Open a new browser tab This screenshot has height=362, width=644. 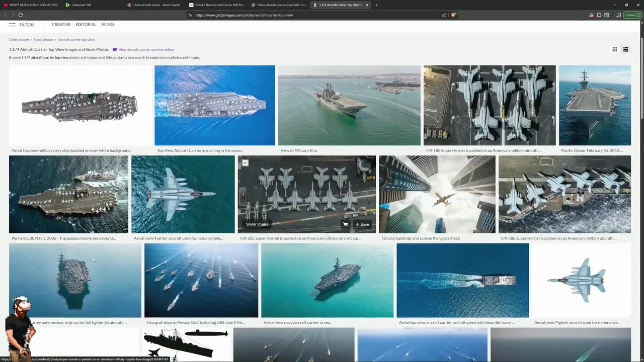point(376,5)
